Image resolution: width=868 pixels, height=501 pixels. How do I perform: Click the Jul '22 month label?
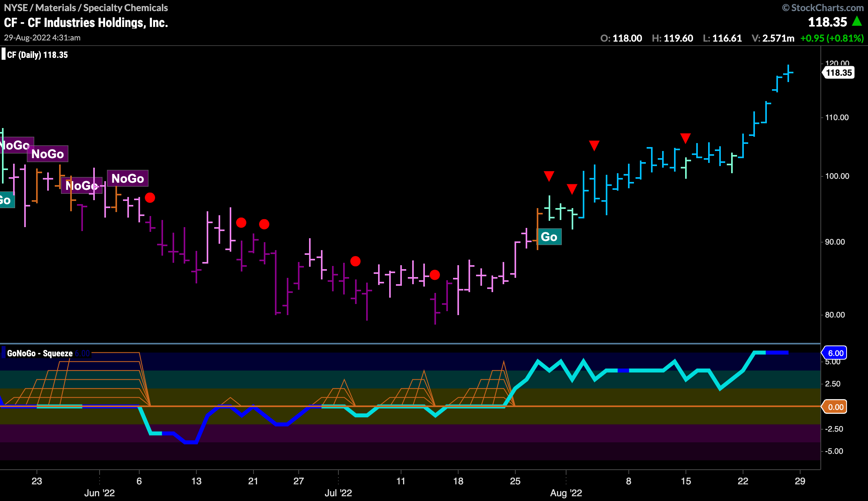click(338, 493)
